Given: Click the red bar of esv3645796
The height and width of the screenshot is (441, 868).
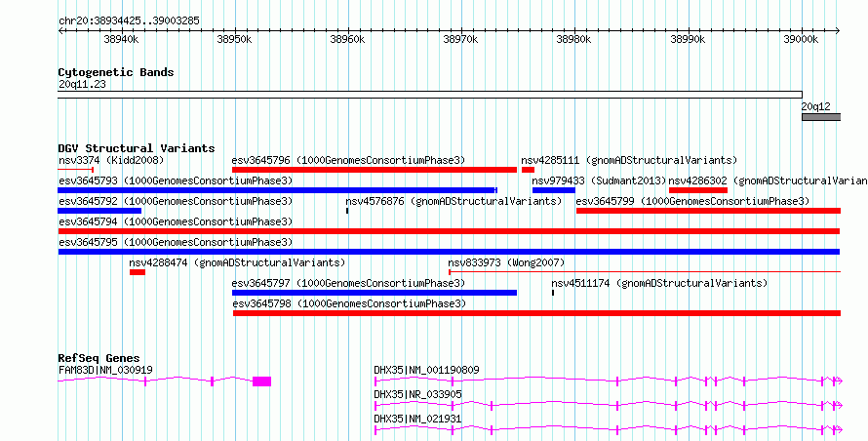Looking at the screenshot, I should tap(375, 170).
